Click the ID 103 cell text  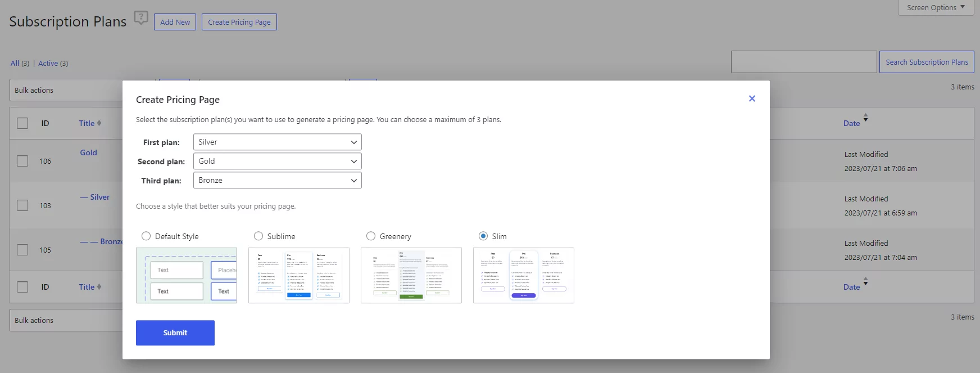[46, 205]
